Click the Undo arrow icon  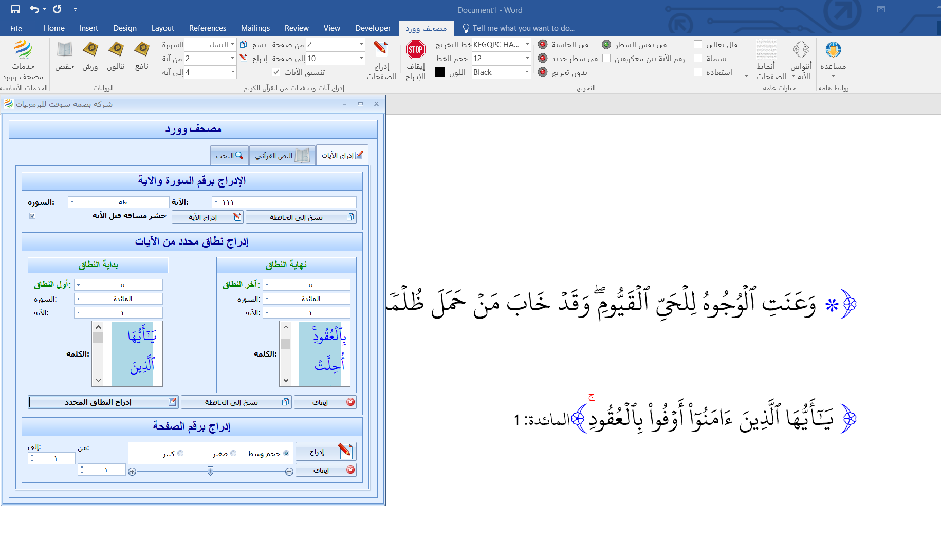pyautogui.click(x=34, y=9)
